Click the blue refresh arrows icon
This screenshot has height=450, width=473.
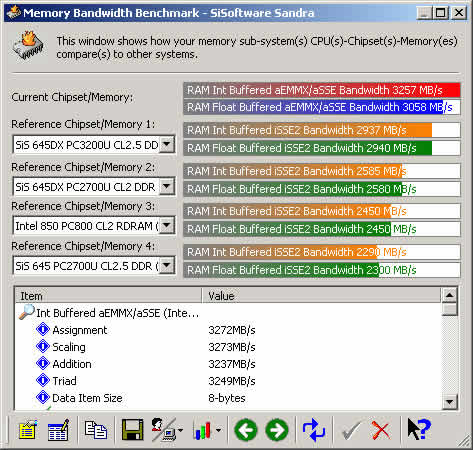tap(314, 430)
